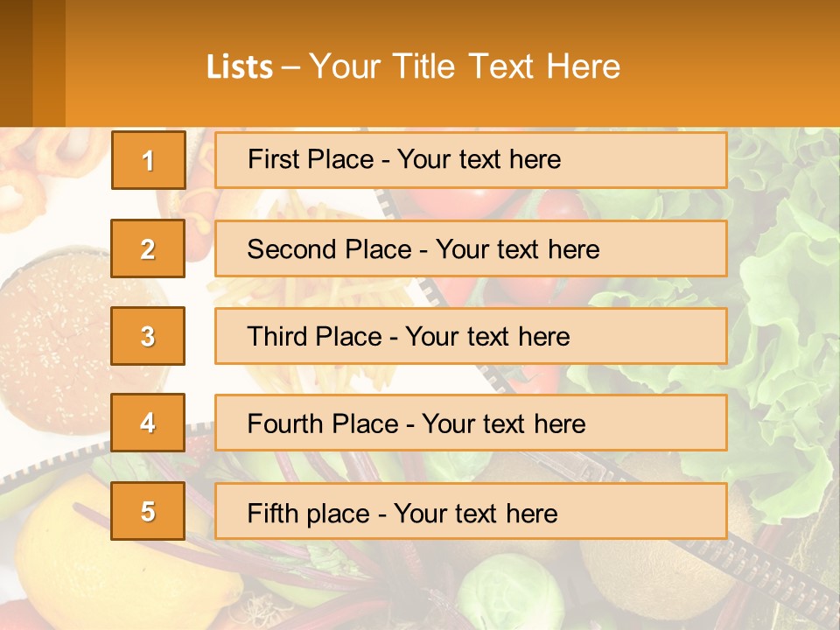Click the Second Place text box
This screenshot has height=630, width=840.
pyautogui.click(x=471, y=248)
